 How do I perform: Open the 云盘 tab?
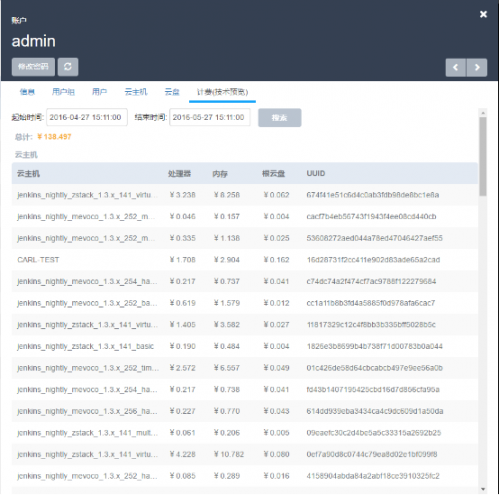[x=172, y=92]
